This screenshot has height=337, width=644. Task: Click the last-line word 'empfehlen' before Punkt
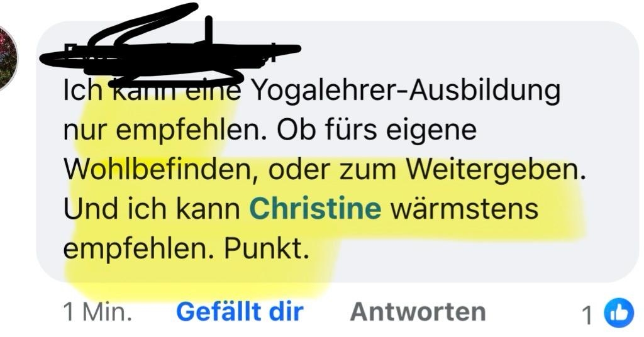(x=136, y=249)
